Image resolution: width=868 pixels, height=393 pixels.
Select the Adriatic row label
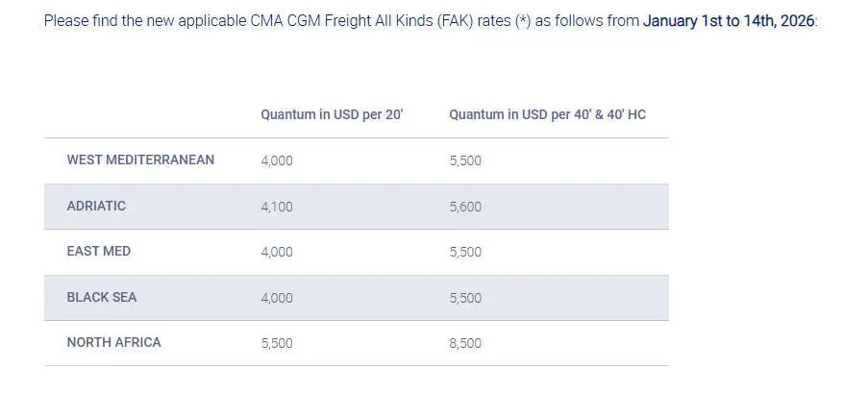(x=96, y=206)
